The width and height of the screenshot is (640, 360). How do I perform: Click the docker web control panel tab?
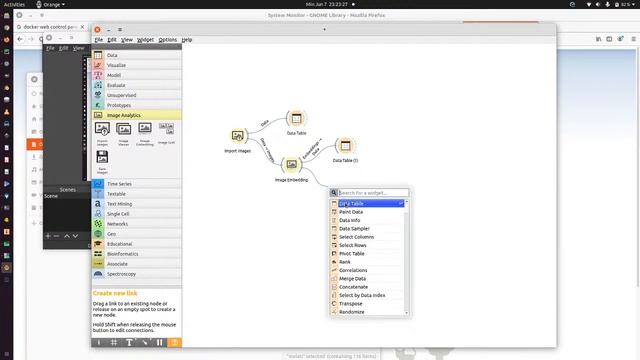coord(50,27)
